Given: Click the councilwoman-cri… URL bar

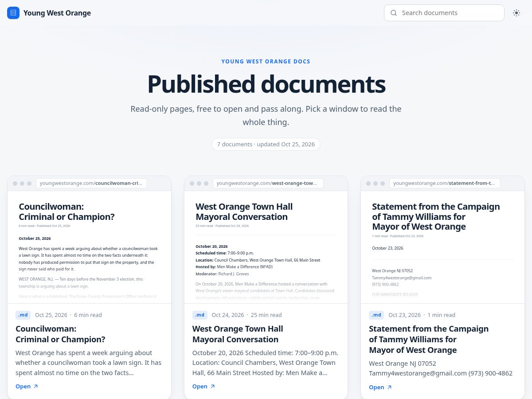Looking at the screenshot, I should [x=91, y=183].
